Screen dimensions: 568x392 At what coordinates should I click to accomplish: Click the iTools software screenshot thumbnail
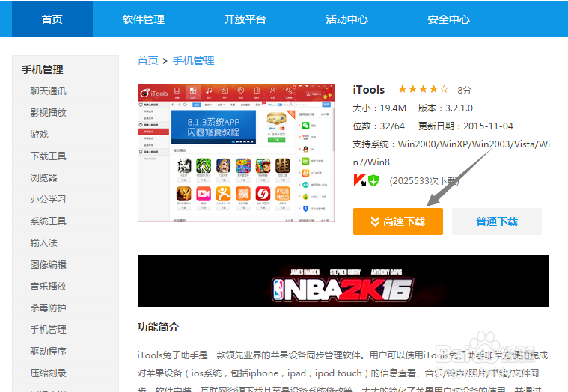tap(236, 153)
